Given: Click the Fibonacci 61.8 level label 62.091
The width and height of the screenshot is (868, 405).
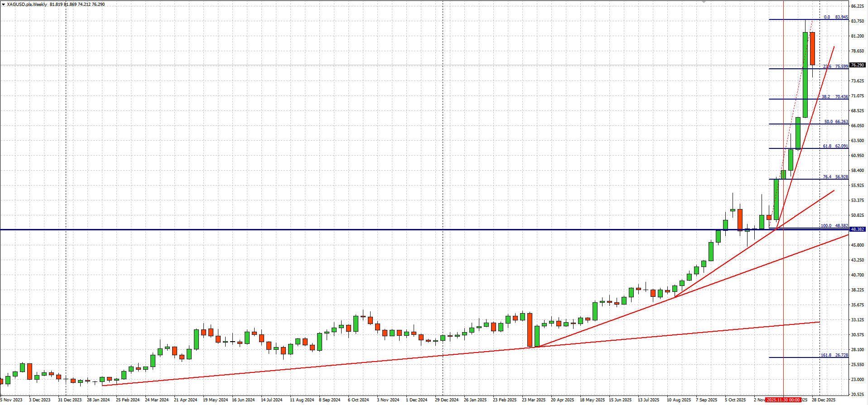Looking at the screenshot, I should tap(836, 146).
